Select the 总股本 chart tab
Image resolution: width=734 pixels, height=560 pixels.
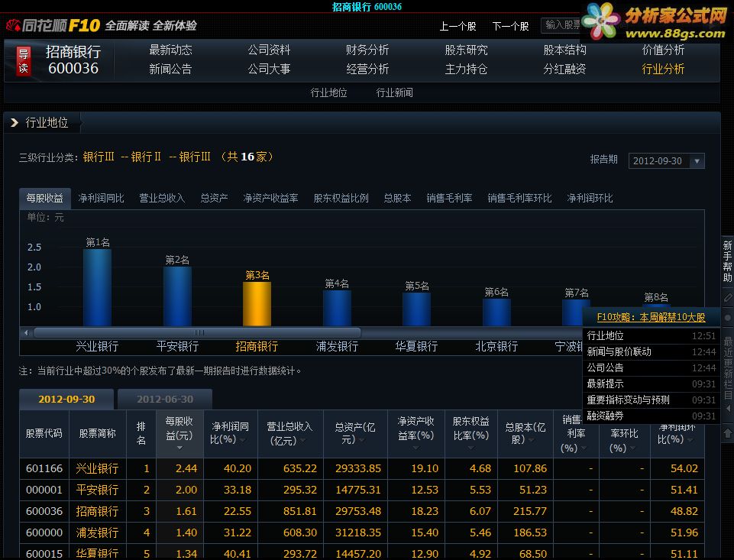[397, 198]
